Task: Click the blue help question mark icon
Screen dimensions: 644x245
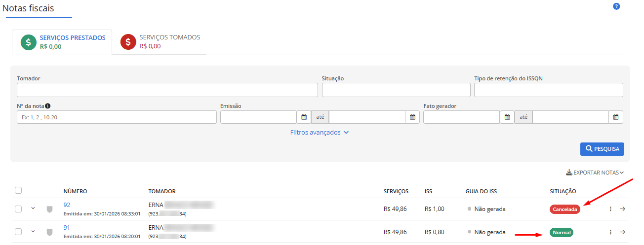Action: pyautogui.click(x=616, y=6)
